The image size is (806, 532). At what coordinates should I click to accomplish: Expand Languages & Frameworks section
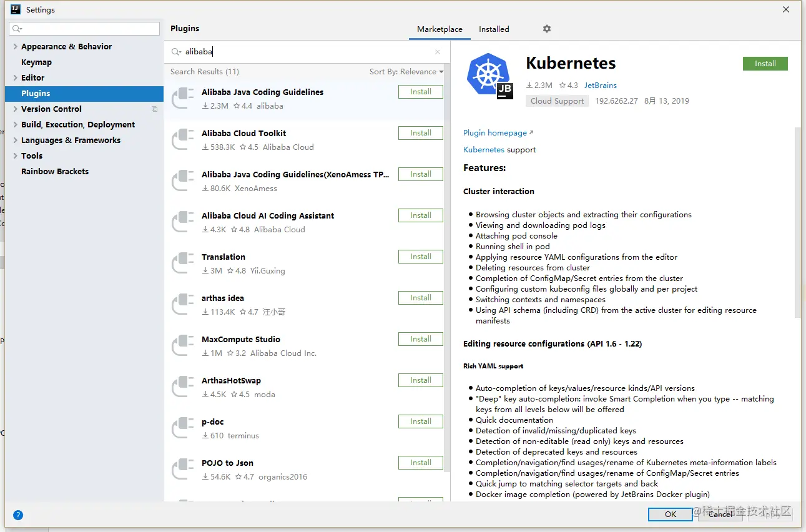(x=15, y=140)
